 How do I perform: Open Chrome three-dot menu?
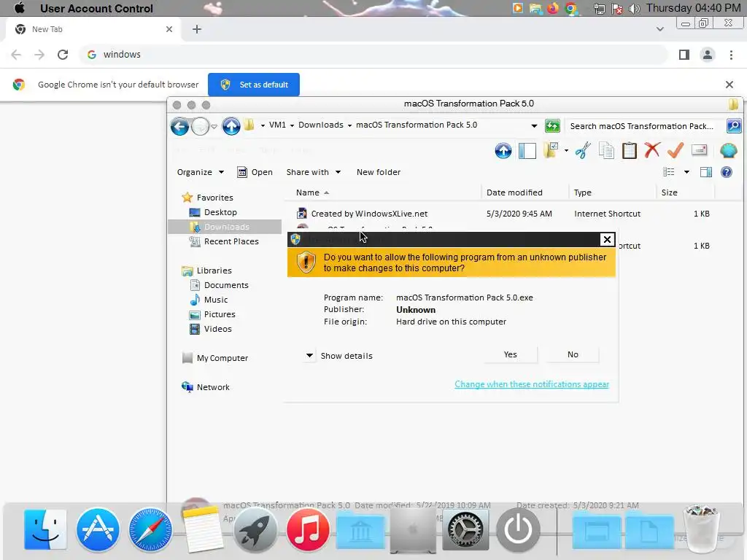point(731,55)
